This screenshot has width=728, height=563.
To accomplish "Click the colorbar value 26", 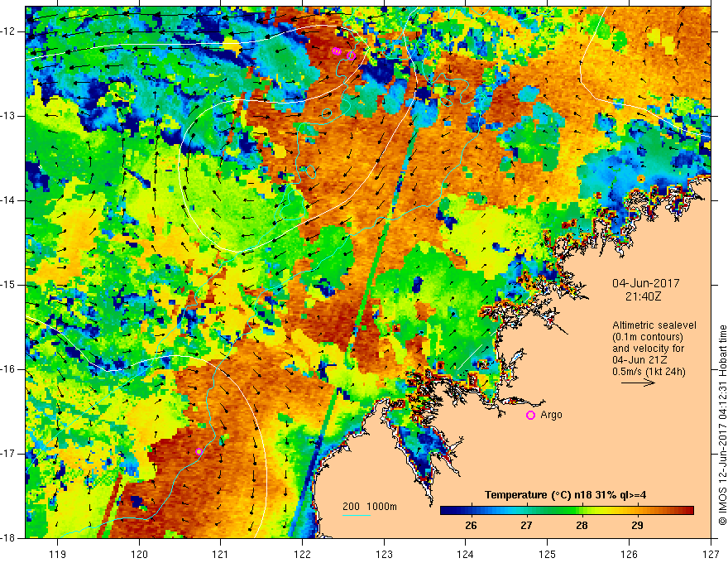I will click(x=471, y=526).
